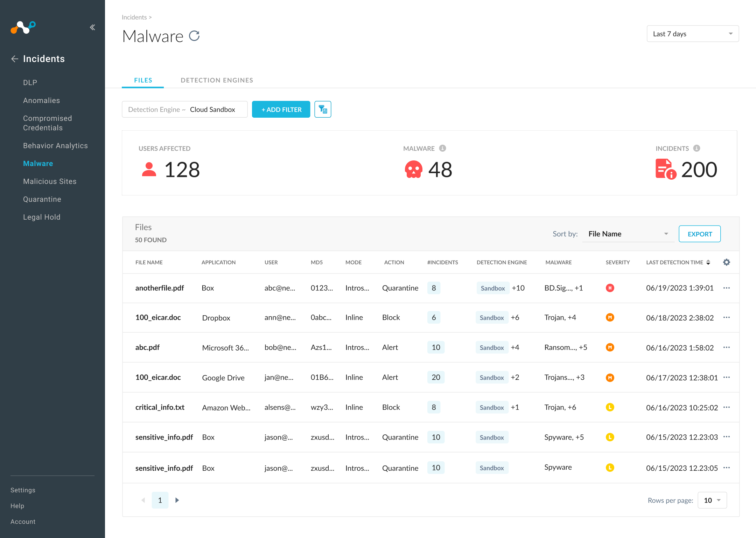The width and height of the screenshot is (756, 538).
Task: Open row actions for anotherfile.pdf
Action: [x=727, y=288]
